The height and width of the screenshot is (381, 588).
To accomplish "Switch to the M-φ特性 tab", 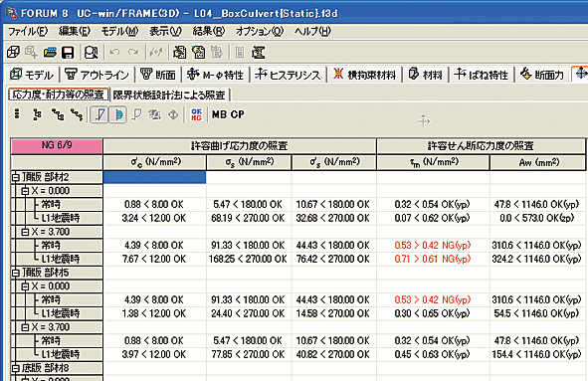I will pyautogui.click(x=216, y=75).
